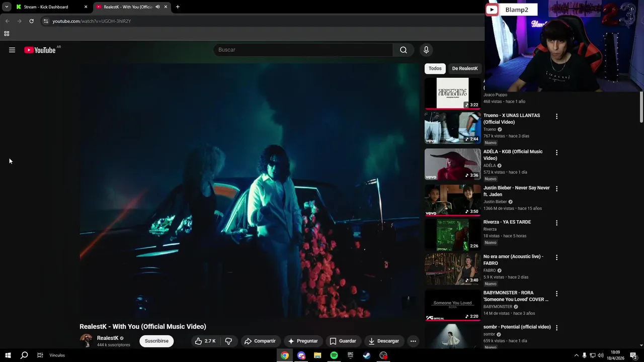Screen dimensions: 644x362
Task: Start voice search with the microphone icon
Action: [426, 50]
